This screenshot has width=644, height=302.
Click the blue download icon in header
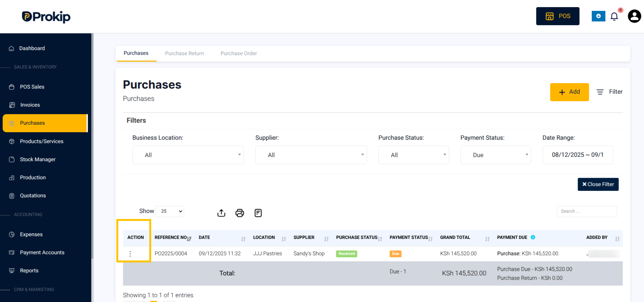coord(598,16)
